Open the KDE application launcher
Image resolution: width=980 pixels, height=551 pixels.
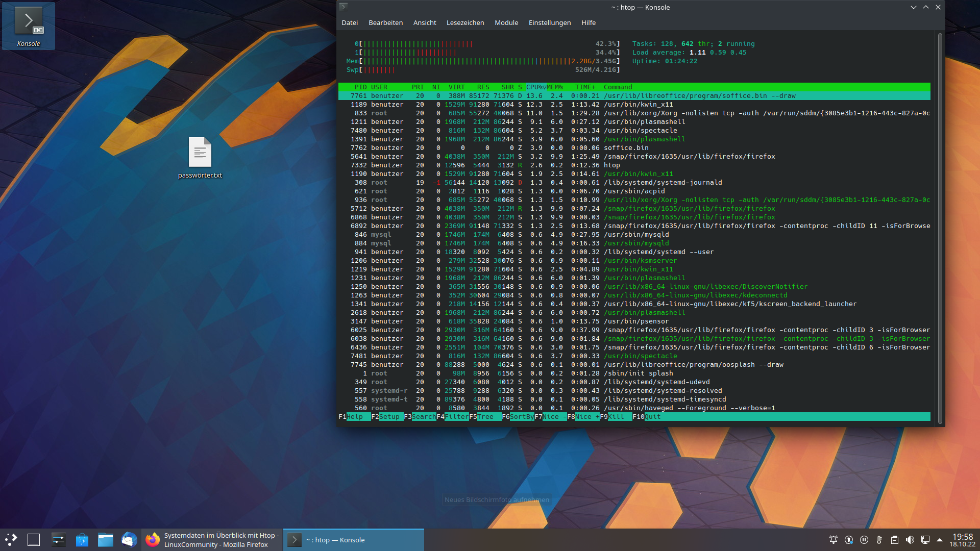pos(11,540)
